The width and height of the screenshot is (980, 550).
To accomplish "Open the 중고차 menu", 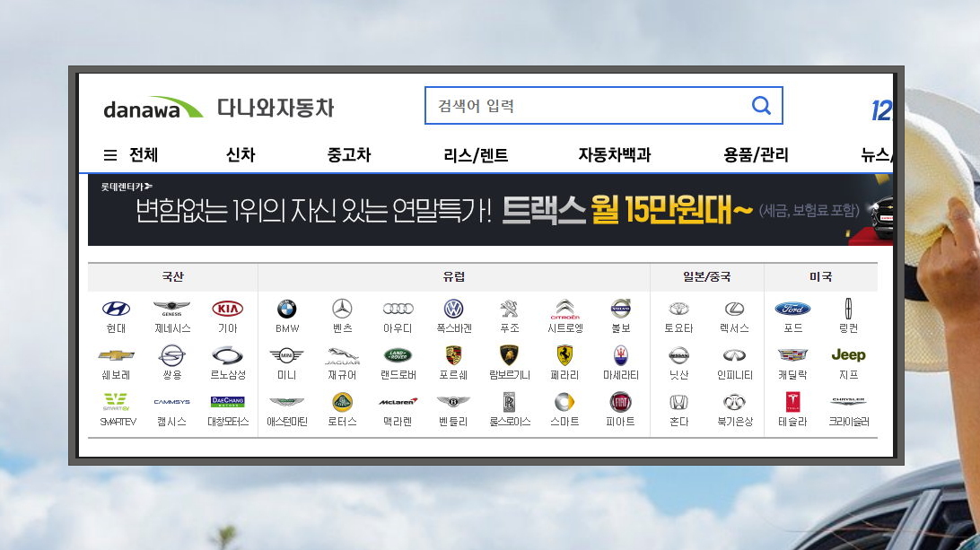I will point(349,155).
